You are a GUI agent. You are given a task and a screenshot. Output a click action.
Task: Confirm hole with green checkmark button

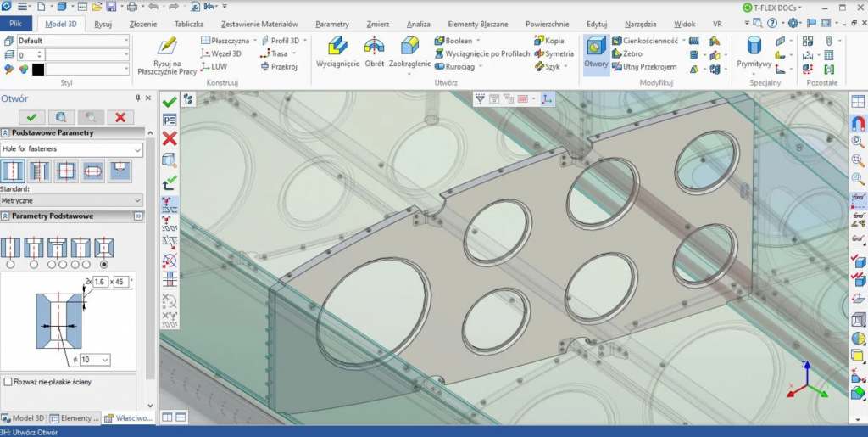31,117
